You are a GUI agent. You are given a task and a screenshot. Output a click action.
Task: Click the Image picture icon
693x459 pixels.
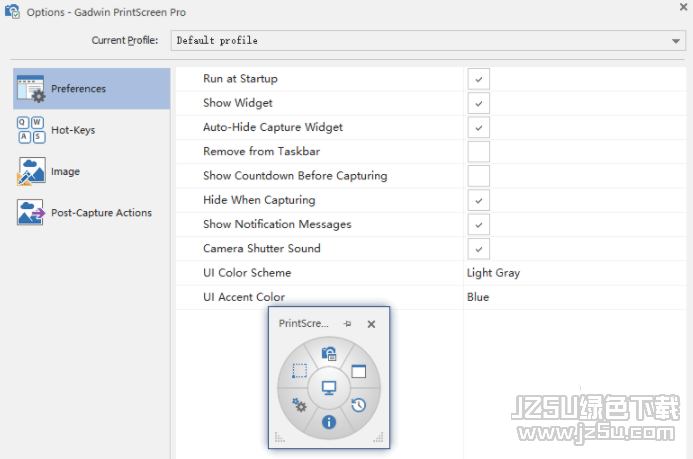pos(31,171)
